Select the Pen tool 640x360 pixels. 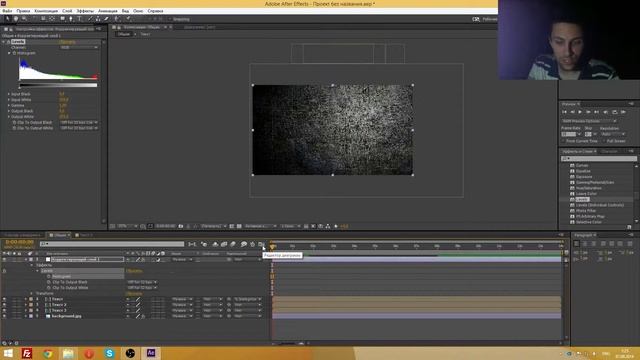coord(71,19)
